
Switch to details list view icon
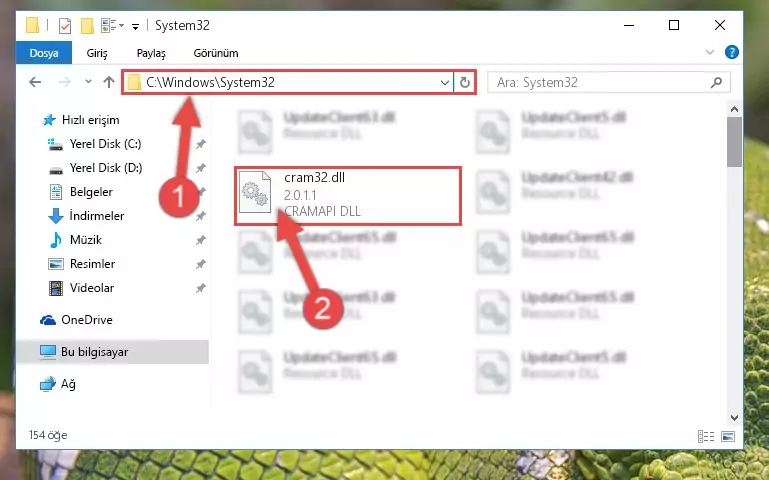click(x=706, y=436)
